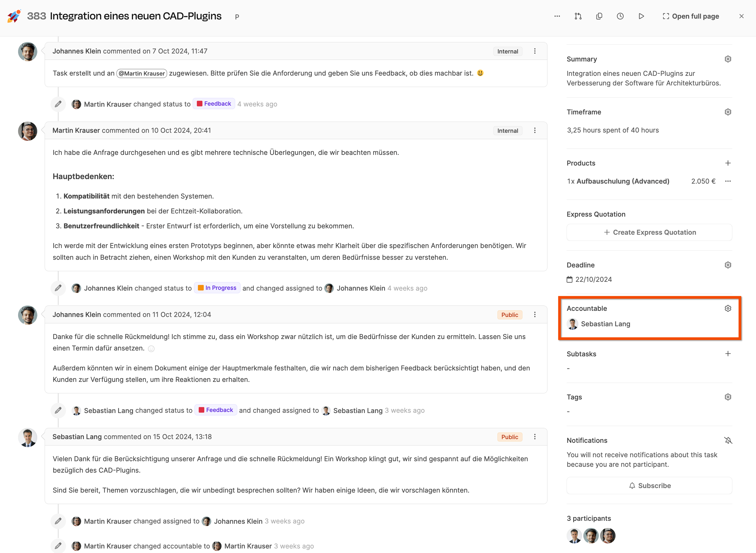Subscribe to task notifications
756x553 pixels.
pos(649,486)
